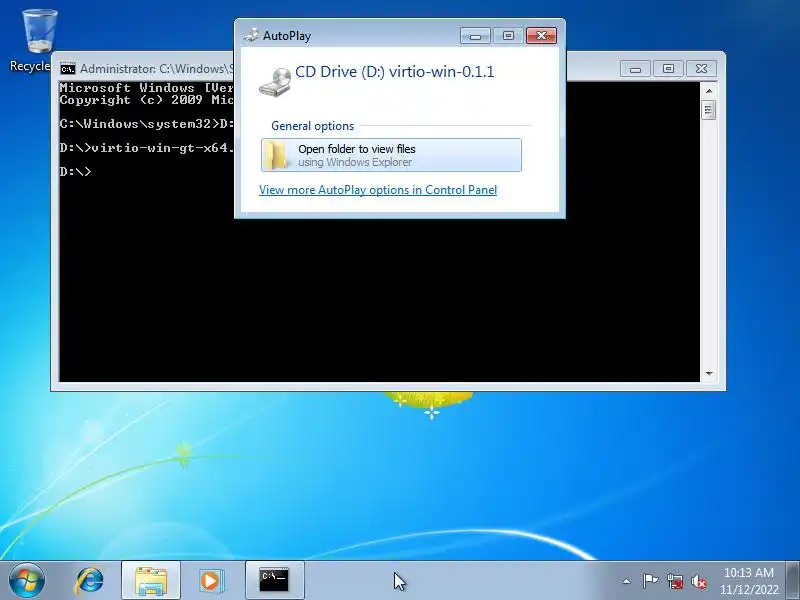Open Command Prompt system menu icon

pyautogui.click(x=67, y=69)
